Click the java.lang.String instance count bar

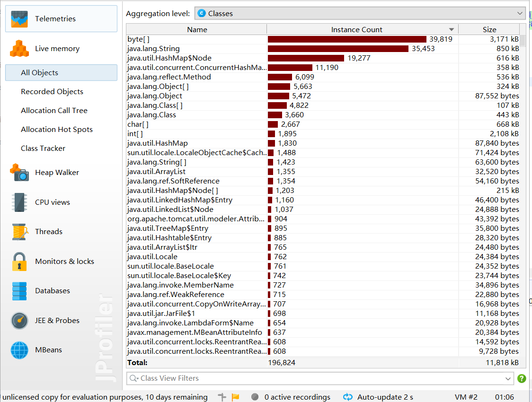(338, 49)
